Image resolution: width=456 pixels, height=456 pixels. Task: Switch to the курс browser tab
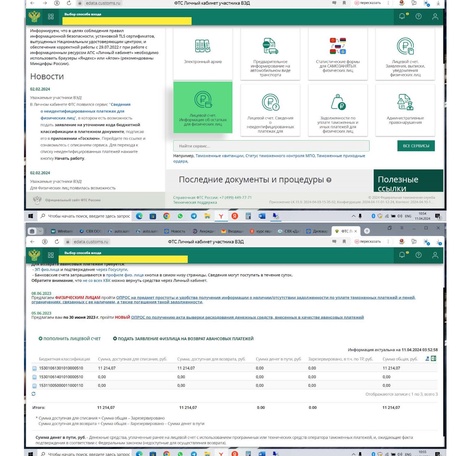[260, 231]
